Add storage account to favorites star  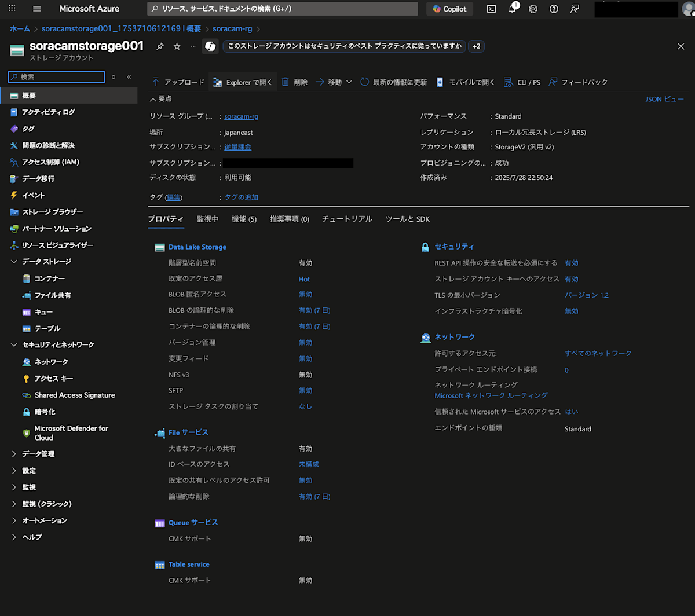pyautogui.click(x=177, y=46)
